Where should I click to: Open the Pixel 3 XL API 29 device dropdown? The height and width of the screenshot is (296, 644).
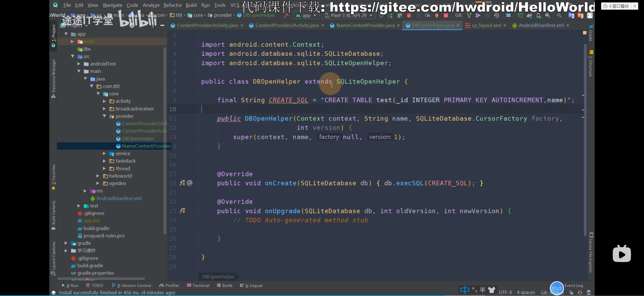[348, 15]
